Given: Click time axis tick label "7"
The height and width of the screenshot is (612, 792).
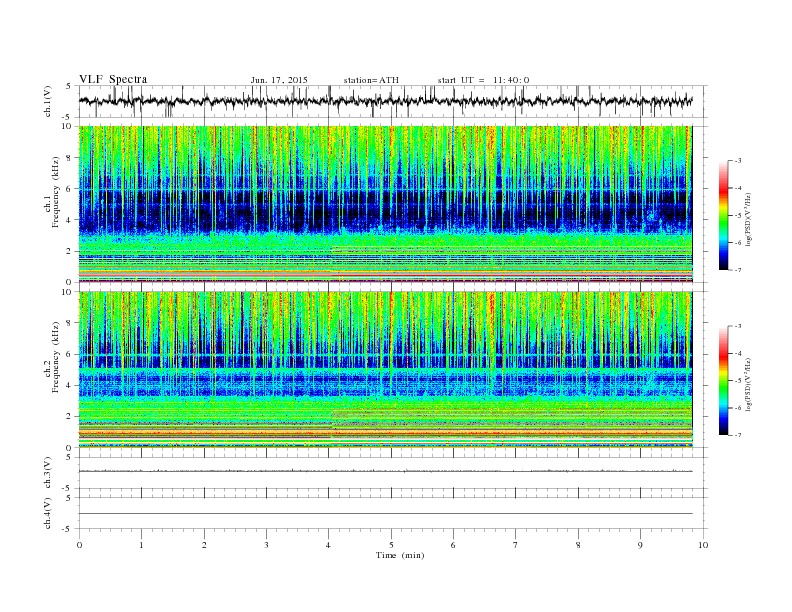Looking at the screenshot, I should tap(516, 545).
